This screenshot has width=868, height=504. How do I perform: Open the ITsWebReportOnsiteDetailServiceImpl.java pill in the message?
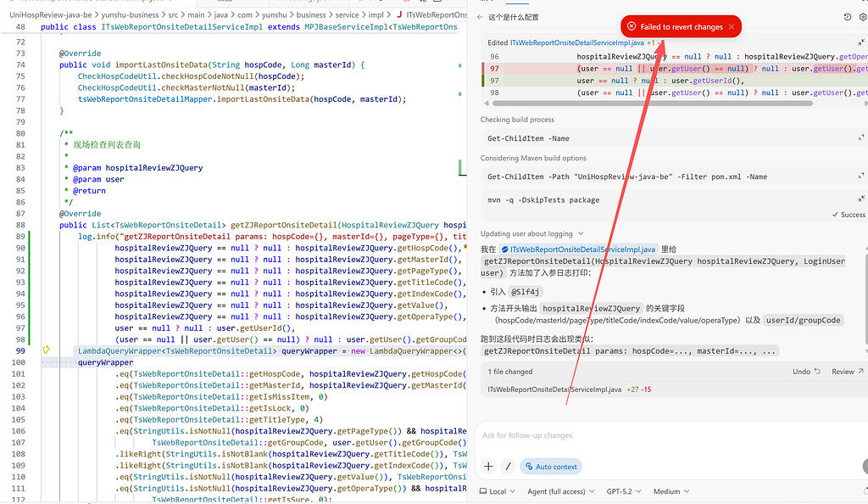pyautogui.click(x=578, y=249)
